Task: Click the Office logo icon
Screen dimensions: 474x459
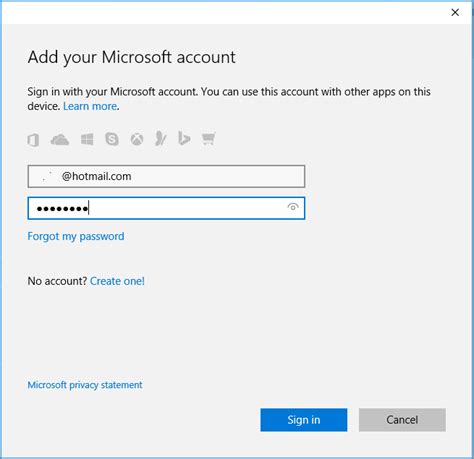Action: tap(33, 140)
